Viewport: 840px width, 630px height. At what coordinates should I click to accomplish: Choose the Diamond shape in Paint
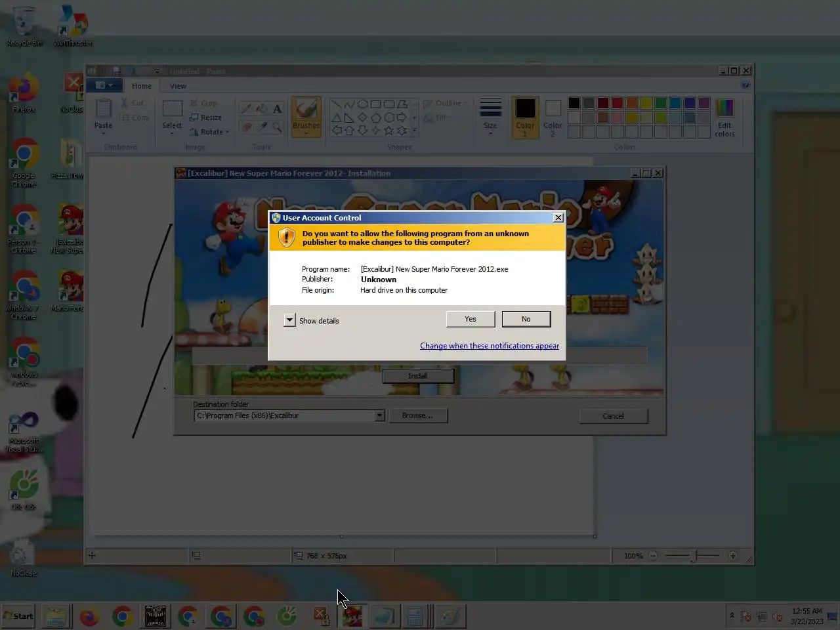(362, 117)
